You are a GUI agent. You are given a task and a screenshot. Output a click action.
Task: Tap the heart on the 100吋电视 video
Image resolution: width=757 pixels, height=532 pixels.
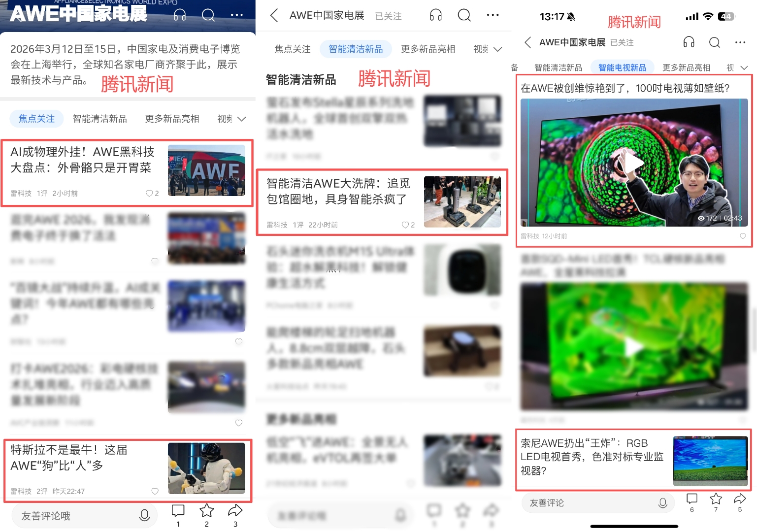click(x=744, y=236)
